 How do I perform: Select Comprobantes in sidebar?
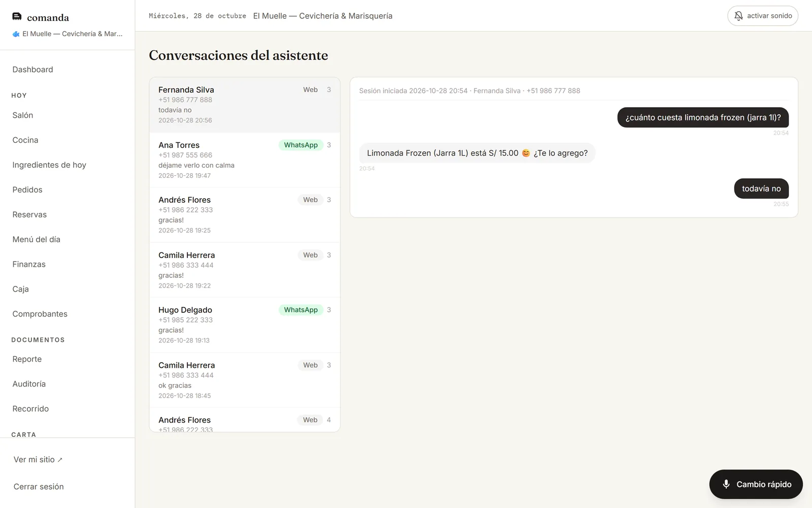click(40, 314)
